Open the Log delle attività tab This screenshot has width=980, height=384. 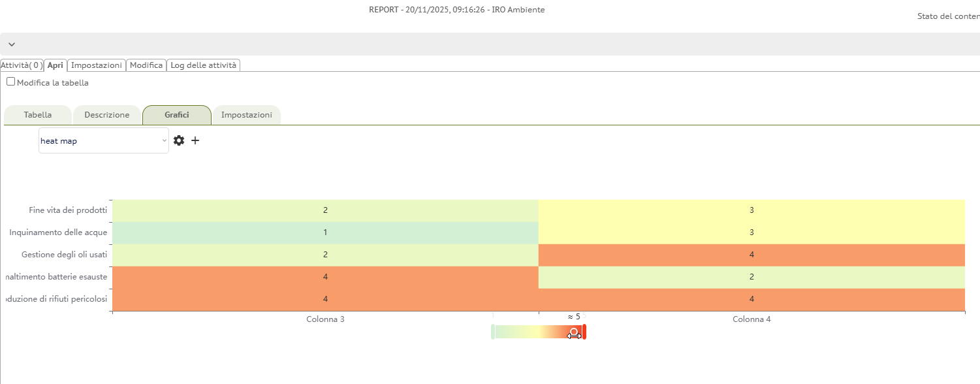(x=204, y=65)
